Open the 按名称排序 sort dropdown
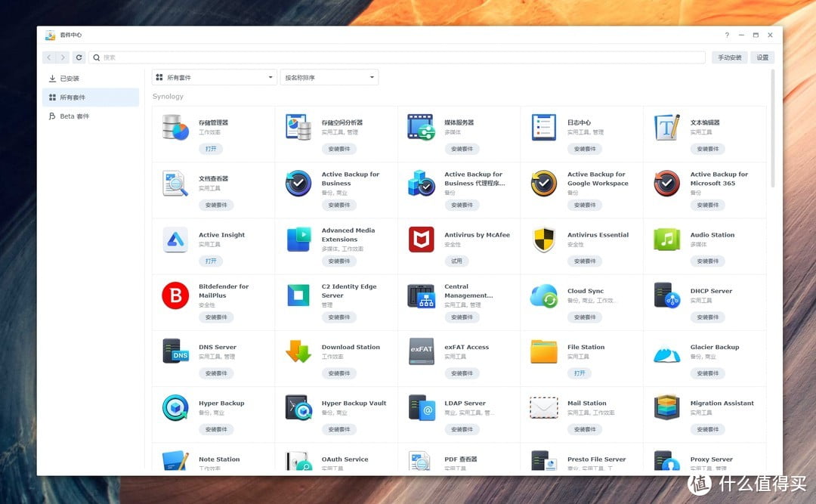The height and width of the screenshot is (504, 816). click(x=329, y=78)
